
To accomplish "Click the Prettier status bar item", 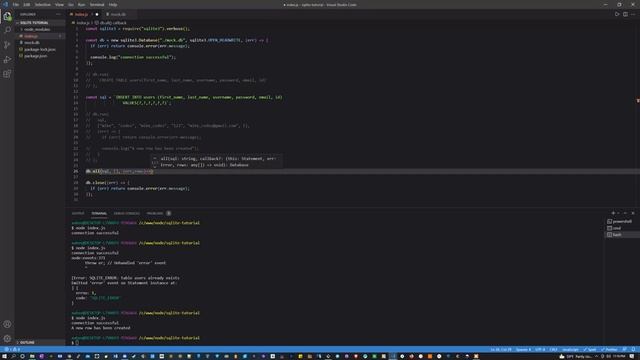I will [x=609, y=349].
